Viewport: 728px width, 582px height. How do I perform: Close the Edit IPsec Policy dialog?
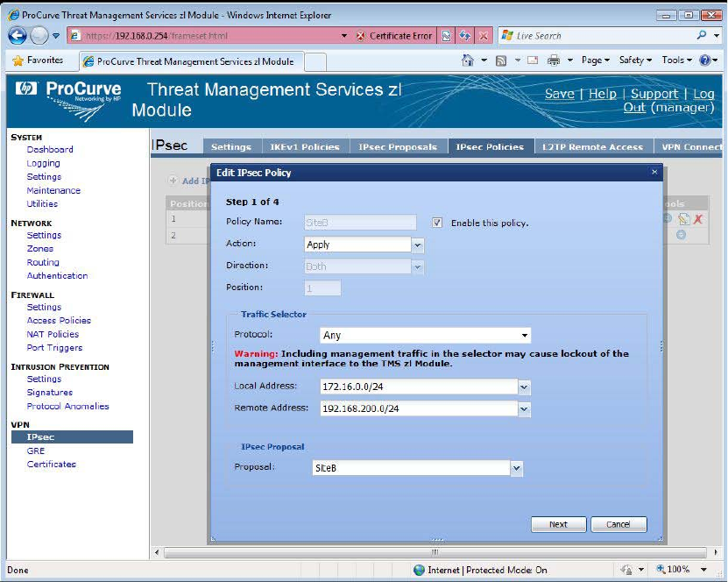tap(654, 172)
